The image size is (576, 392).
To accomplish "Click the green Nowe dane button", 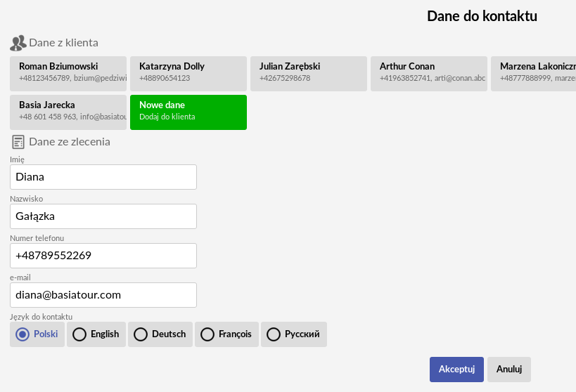I will tap(188, 112).
